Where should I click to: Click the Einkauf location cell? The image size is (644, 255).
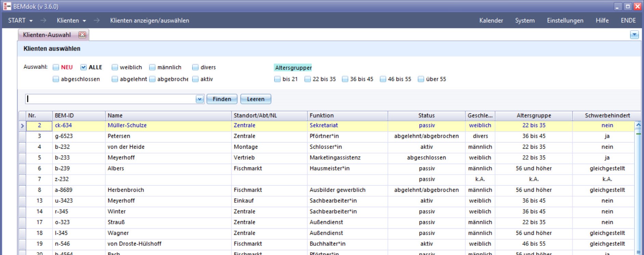tap(269, 201)
